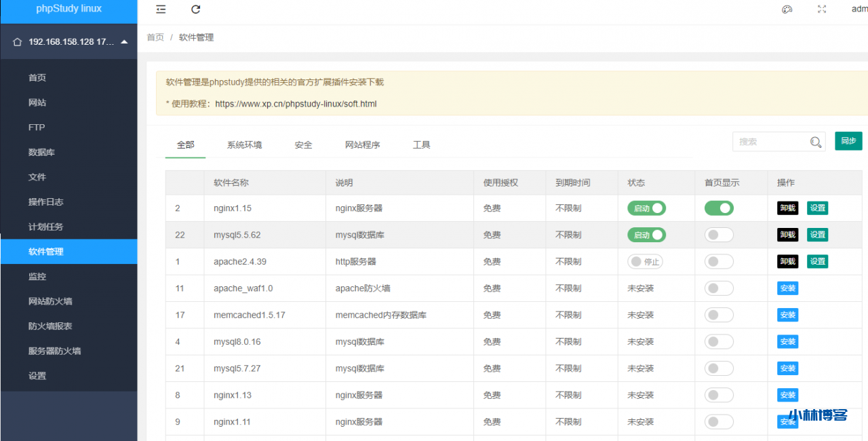Image resolution: width=868 pixels, height=441 pixels.
Task: Switch to the 安全 security tab
Action: coord(303,145)
